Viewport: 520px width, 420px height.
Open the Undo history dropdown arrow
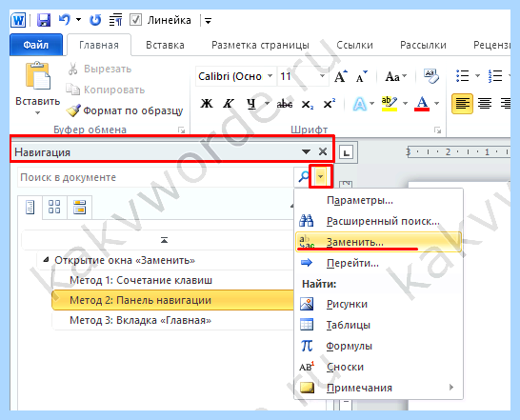[x=79, y=20]
